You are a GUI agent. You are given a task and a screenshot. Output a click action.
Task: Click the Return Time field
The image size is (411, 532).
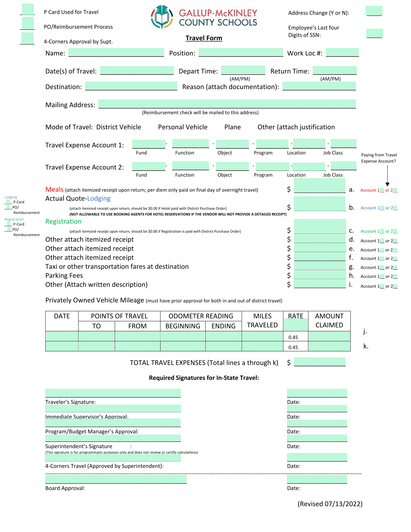[x=335, y=70]
